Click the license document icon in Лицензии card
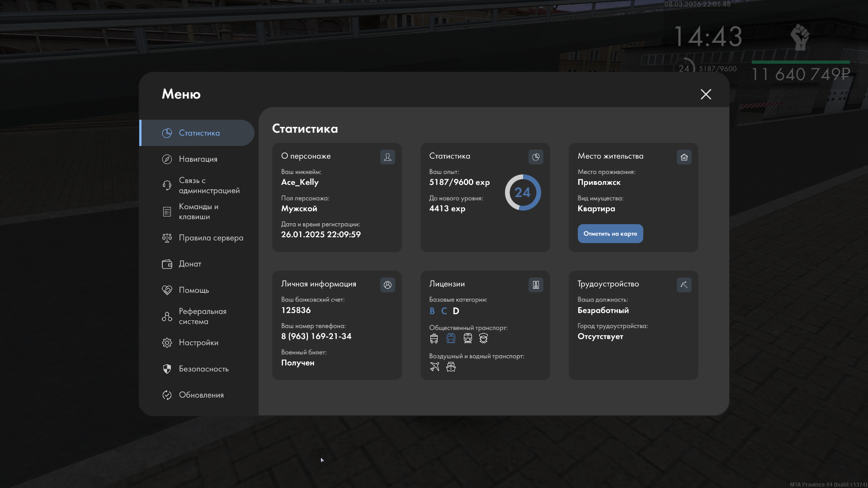 536,285
